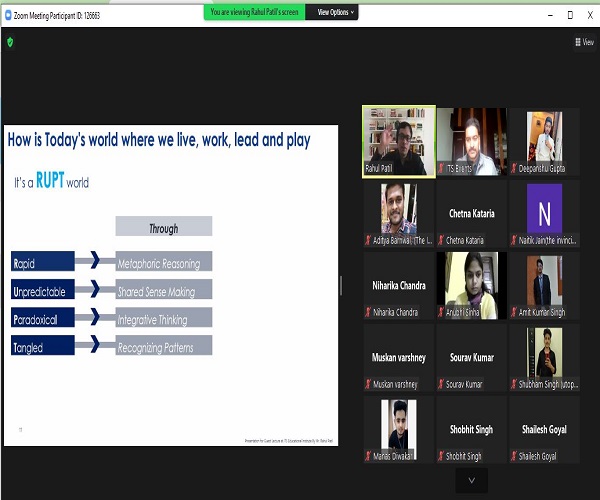600x500 pixels.
Task: Select Naitik Jain purple N avatar
Action: (545, 209)
